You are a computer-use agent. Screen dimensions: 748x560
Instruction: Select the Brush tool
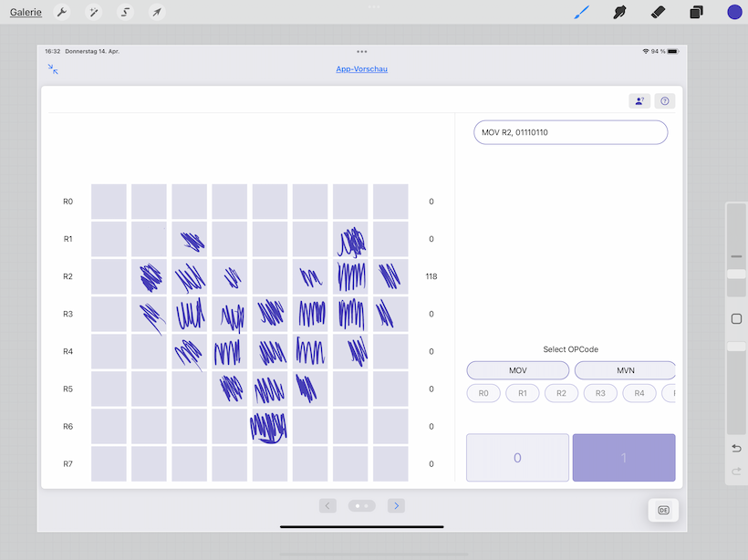coord(581,13)
